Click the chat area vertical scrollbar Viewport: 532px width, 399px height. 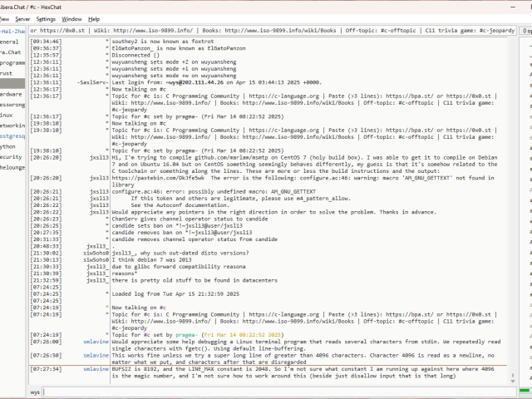coord(511,208)
